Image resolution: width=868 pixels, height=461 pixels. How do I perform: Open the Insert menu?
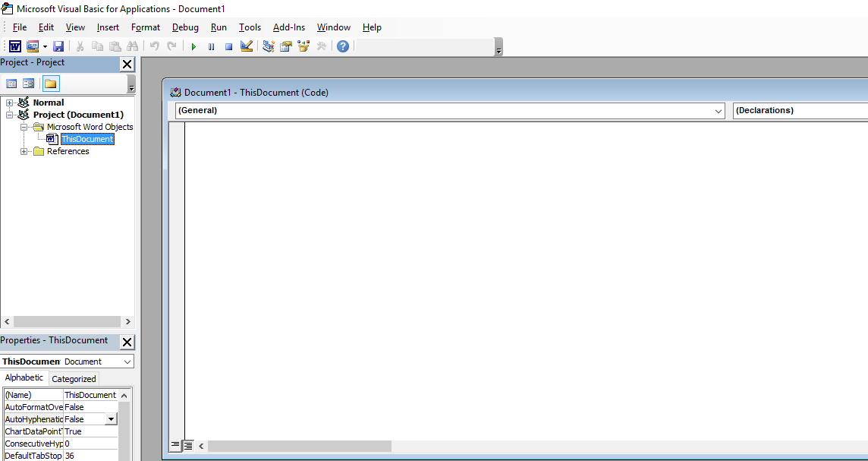(108, 27)
